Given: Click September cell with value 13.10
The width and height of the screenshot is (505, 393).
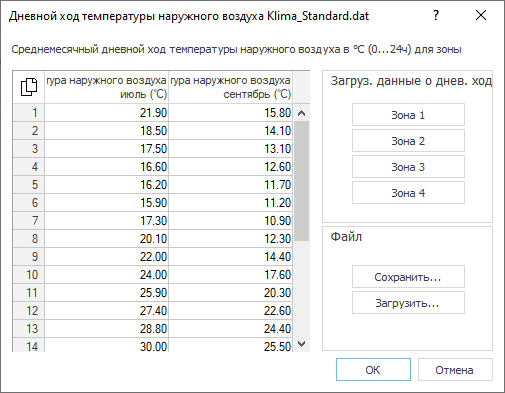Looking at the screenshot, I should click(x=231, y=149).
